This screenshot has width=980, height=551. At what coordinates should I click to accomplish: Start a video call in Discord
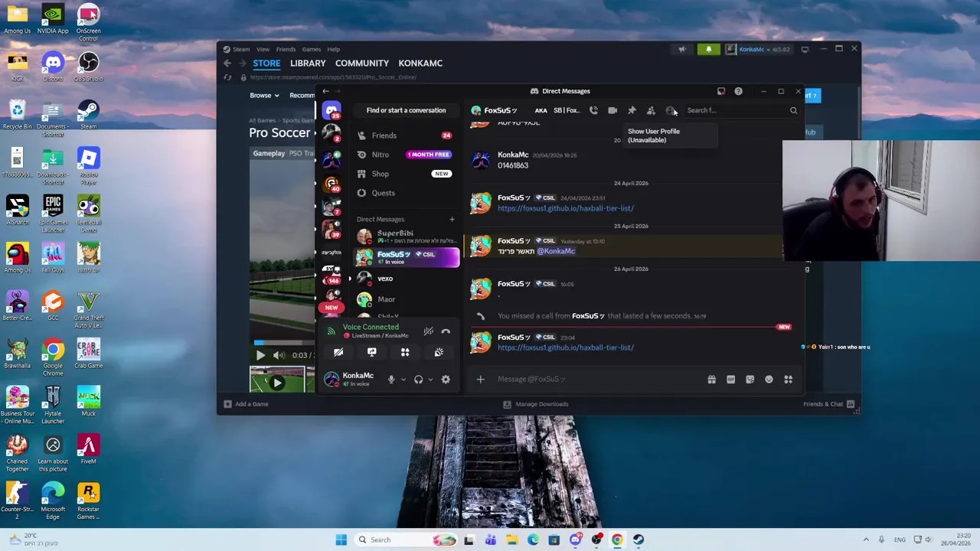(612, 110)
